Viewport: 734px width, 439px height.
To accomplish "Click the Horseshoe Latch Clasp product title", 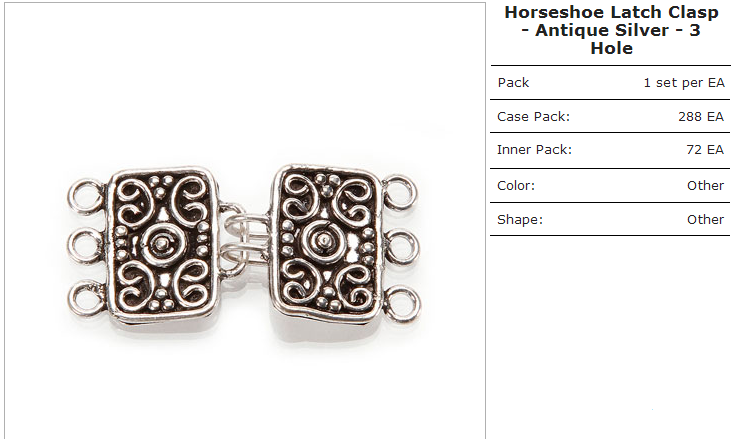I will (611, 30).
